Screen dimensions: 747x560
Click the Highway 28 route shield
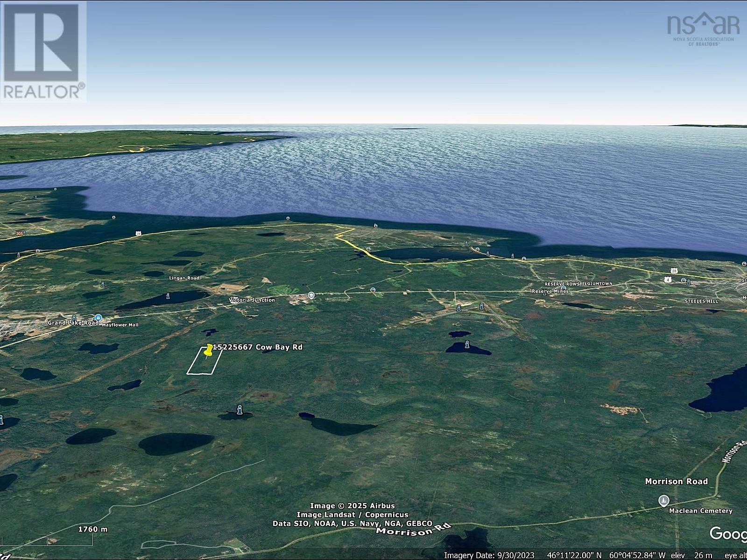pos(674,271)
